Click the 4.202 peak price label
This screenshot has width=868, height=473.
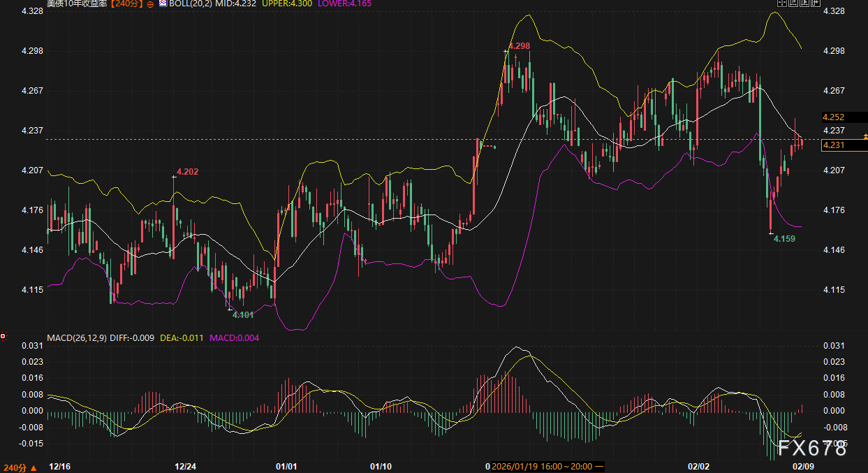tap(187, 171)
